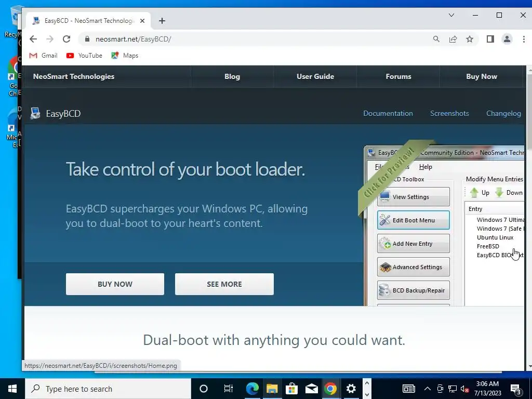Viewport: 532px width, 399px height.
Task: Open the Chrome profile avatar
Action: point(507,39)
